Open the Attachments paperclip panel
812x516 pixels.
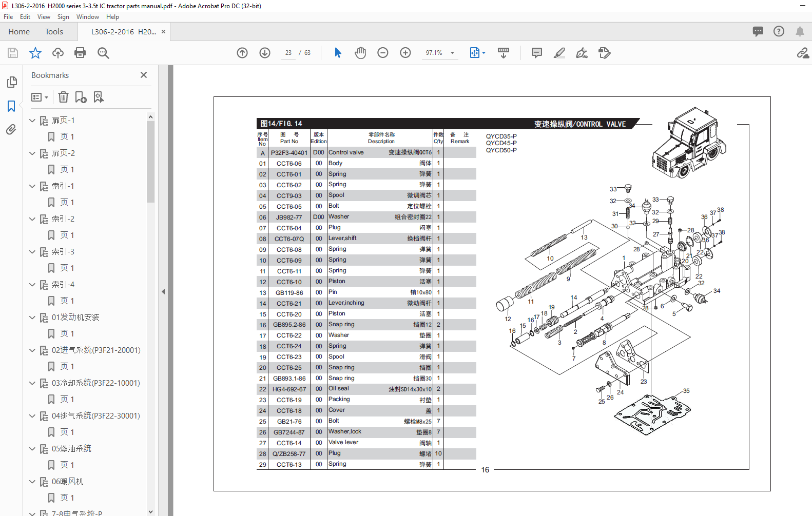click(11, 130)
